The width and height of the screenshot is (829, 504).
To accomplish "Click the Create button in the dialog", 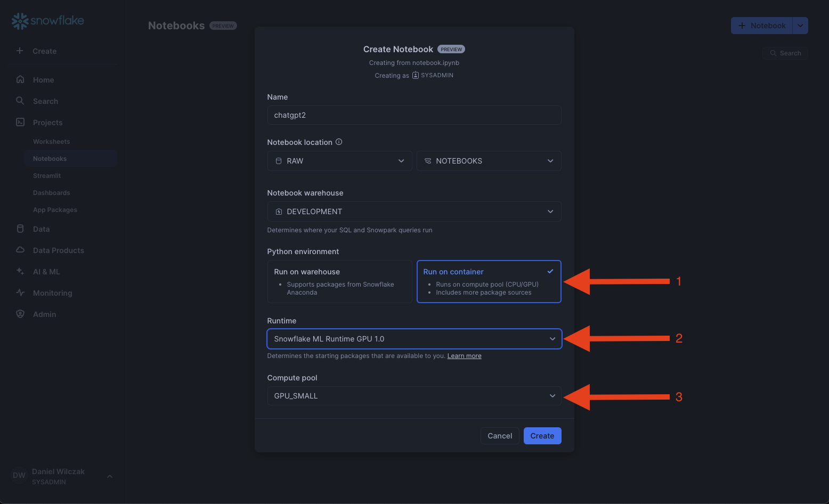I will pos(542,436).
